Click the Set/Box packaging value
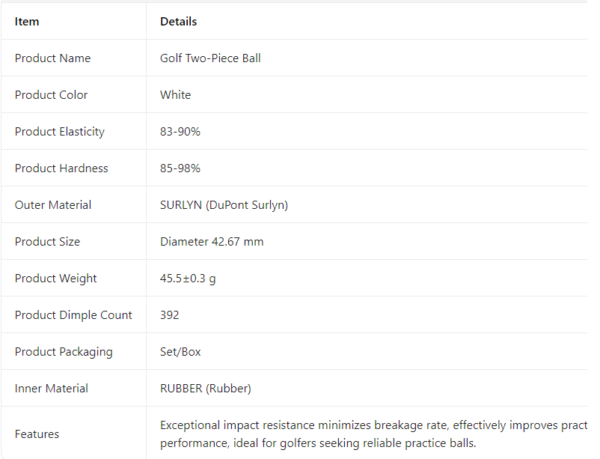 pos(180,352)
